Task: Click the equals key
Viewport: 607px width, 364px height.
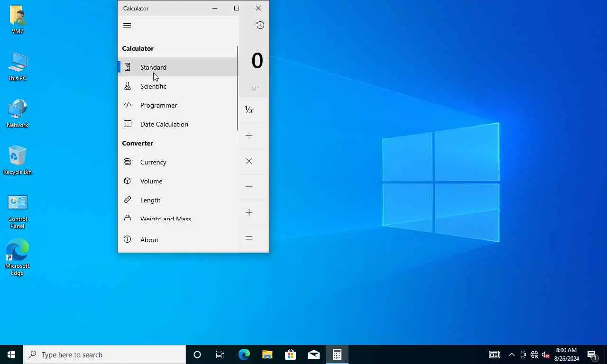Action: point(249,238)
